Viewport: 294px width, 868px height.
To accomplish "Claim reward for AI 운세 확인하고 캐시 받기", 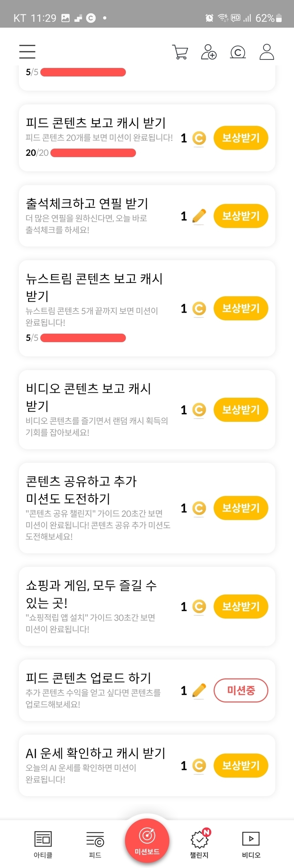I will [x=241, y=765].
